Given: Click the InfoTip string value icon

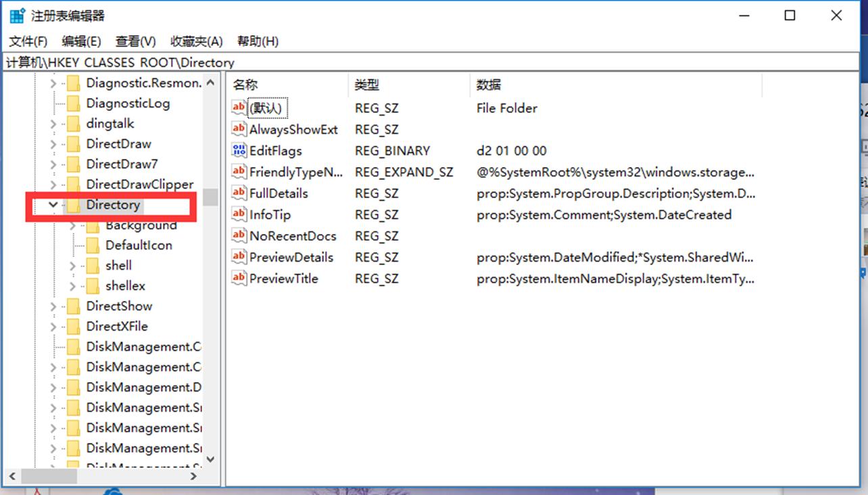Looking at the screenshot, I should point(239,214).
